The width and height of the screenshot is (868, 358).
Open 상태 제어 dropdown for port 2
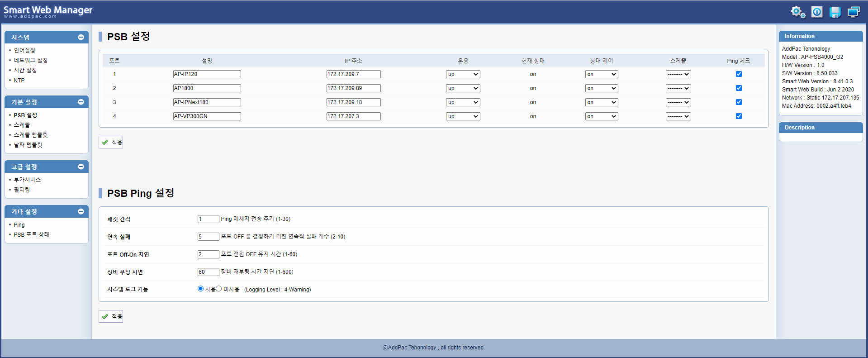point(601,88)
